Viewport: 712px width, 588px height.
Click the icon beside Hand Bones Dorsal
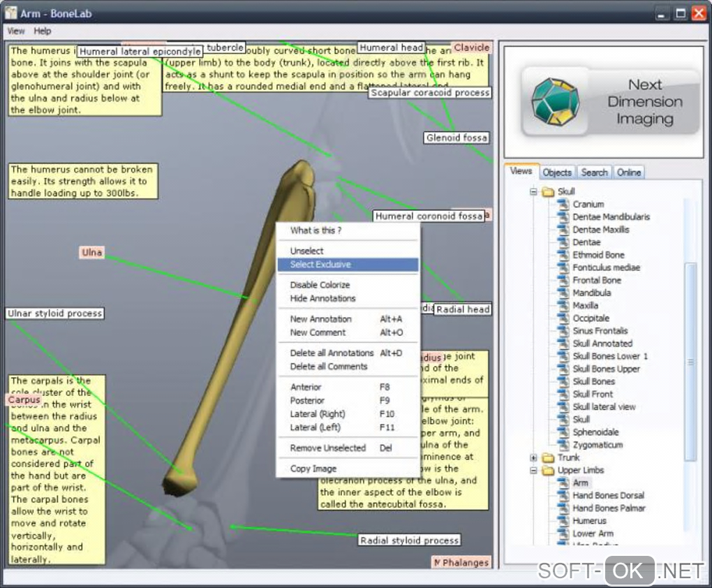[x=563, y=496]
